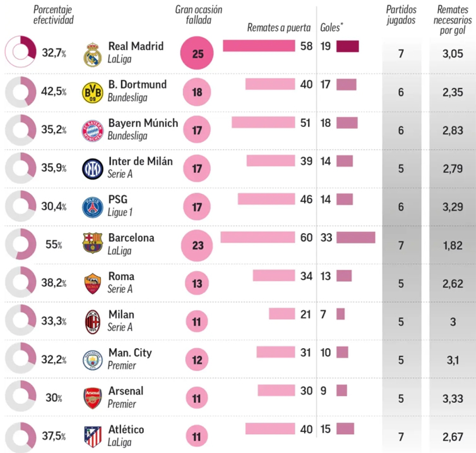Click Barcelona's 55% effectiveness donut chart
The height and width of the screenshot is (453, 476).
click(x=20, y=244)
